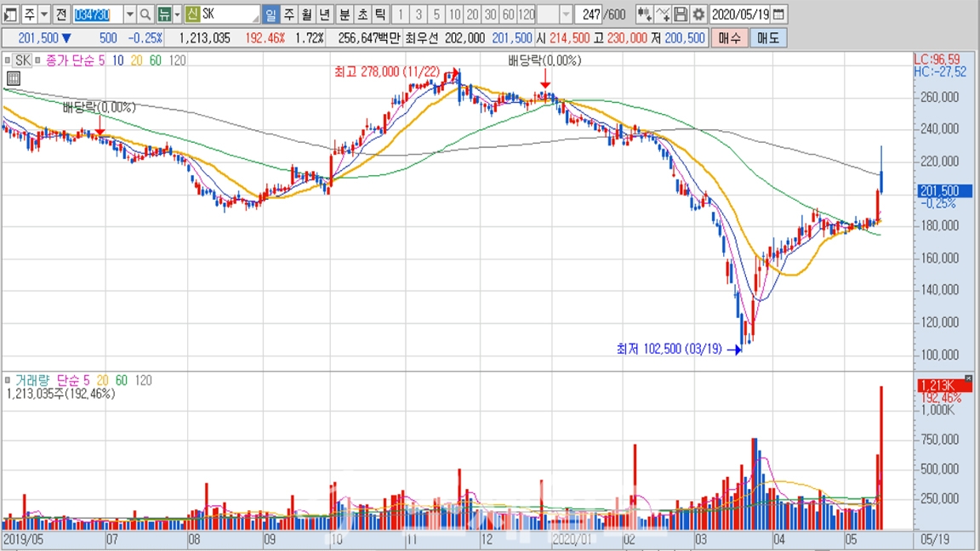Expand the stock code history dropdown
Screen dimensions: 980x551
tap(129, 14)
